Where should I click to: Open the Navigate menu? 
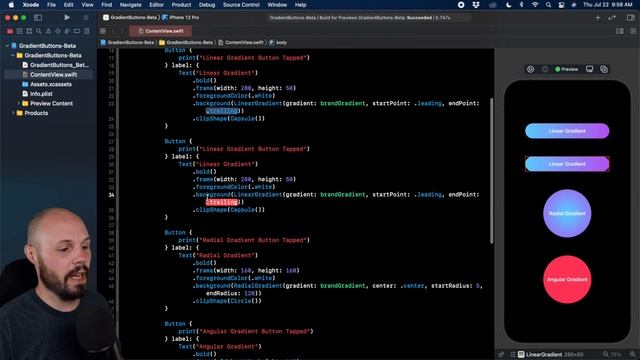click(x=131, y=5)
